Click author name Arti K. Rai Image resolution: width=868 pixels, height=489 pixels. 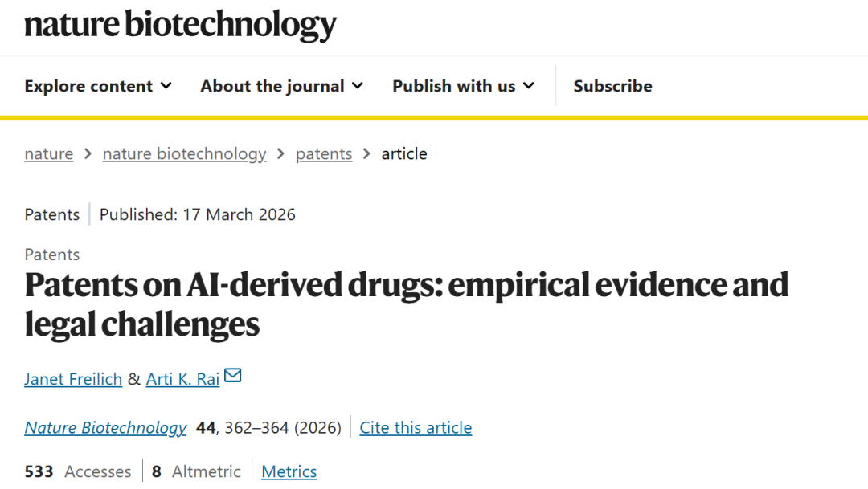click(182, 379)
